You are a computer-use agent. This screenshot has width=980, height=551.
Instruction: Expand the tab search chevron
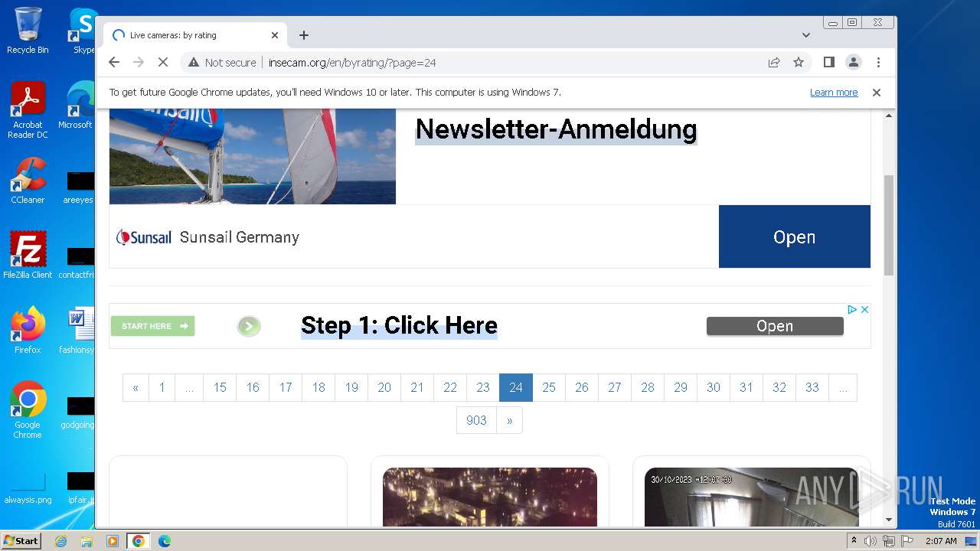(x=805, y=35)
